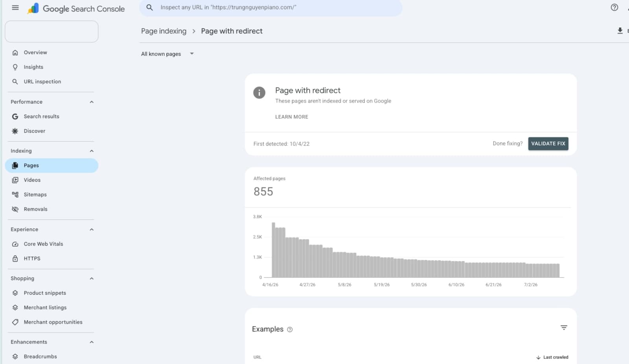This screenshot has width=629, height=364.
Task: Click the Sitemaps tree icon
Action: (x=15, y=195)
